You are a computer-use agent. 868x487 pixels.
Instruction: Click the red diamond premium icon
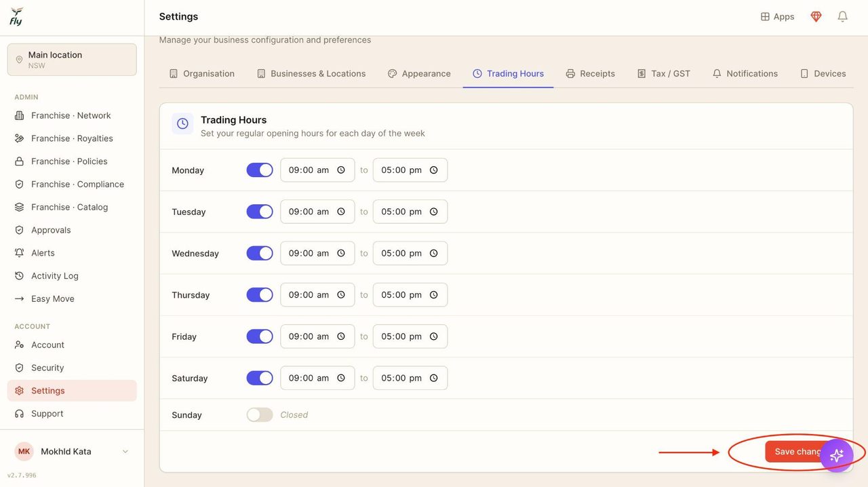coord(816,17)
